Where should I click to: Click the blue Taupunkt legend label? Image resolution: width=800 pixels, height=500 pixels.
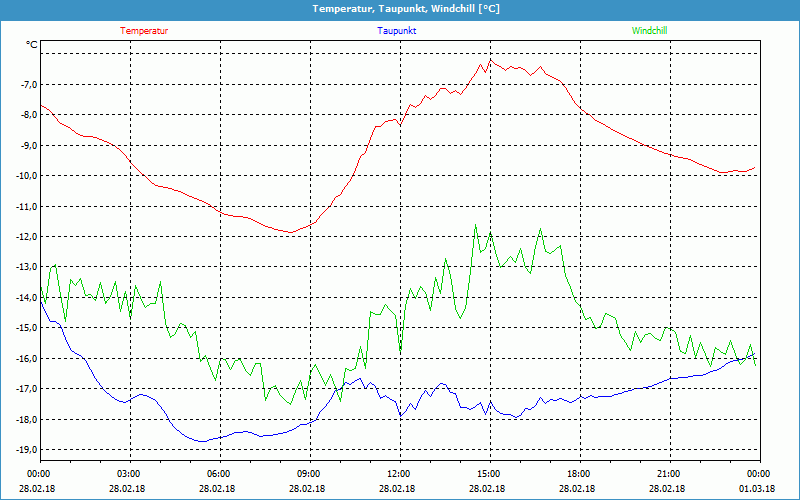tap(396, 31)
